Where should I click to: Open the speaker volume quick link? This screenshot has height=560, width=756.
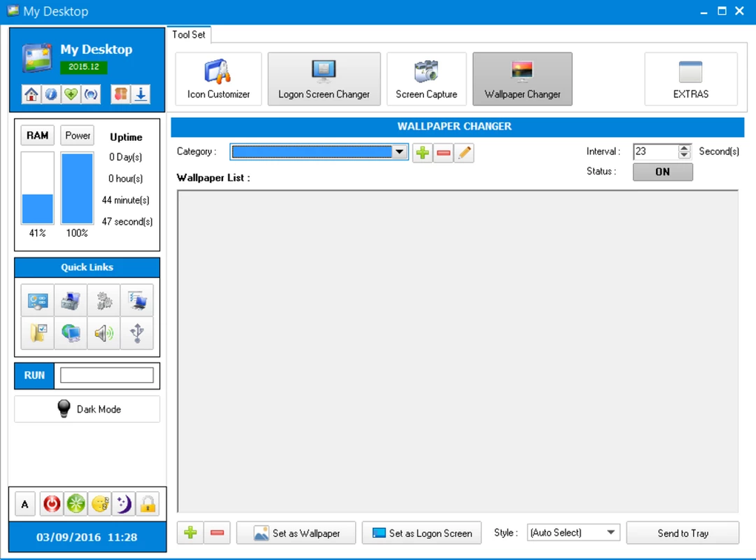pos(103,333)
